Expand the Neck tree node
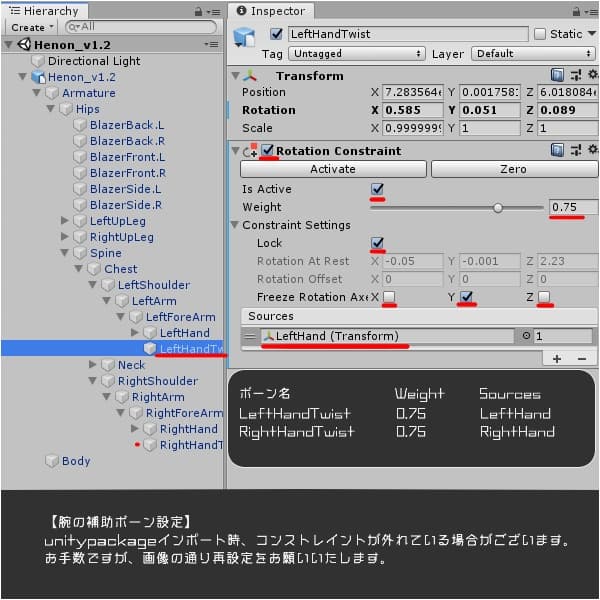 (92, 364)
